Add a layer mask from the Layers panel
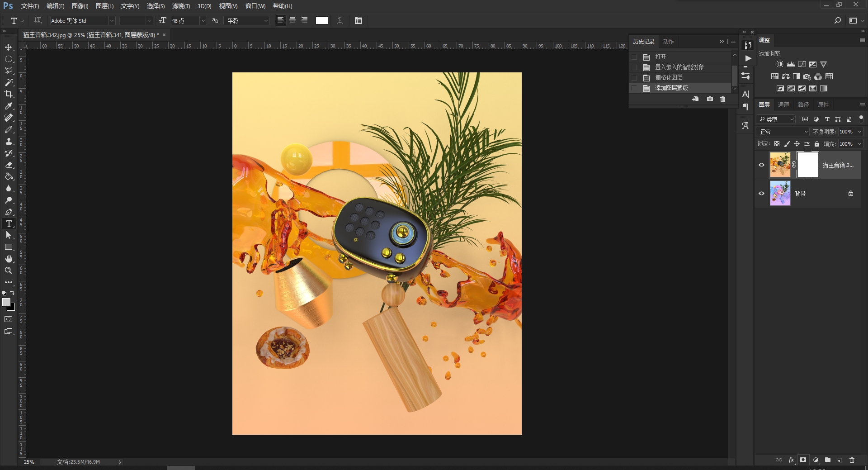This screenshot has width=868, height=470. [x=803, y=460]
